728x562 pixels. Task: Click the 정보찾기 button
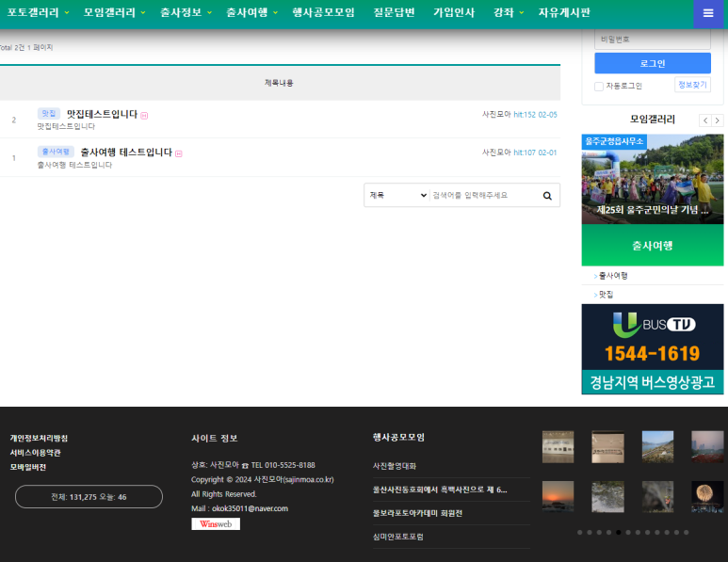(x=692, y=85)
